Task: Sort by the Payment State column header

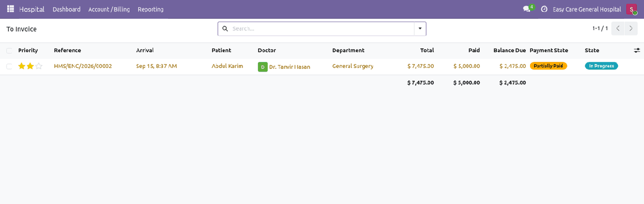Action: [x=549, y=50]
